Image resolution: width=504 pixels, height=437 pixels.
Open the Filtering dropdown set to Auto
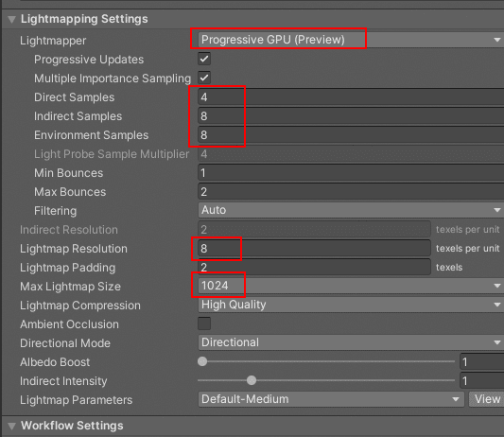pos(351,210)
